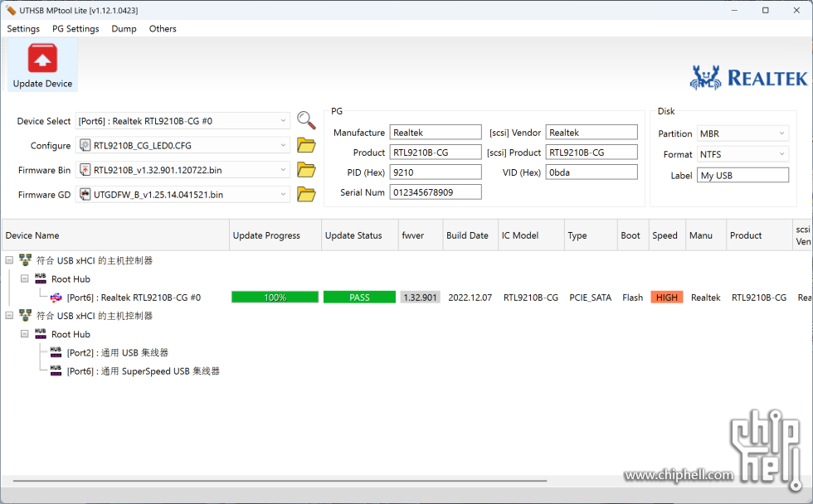Screen dimensions: 813x504
Task: Click the Update Progress column header
Action: pos(275,235)
